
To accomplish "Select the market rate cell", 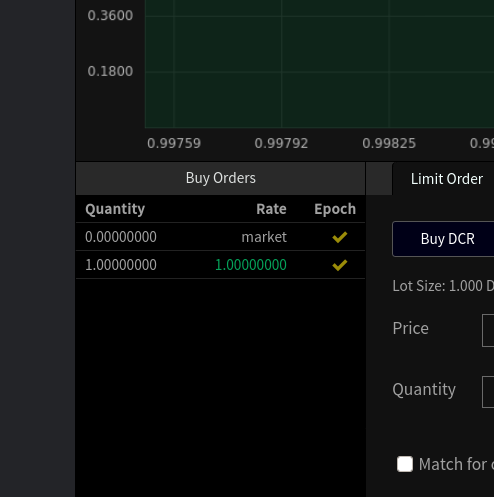I will (x=264, y=237).
